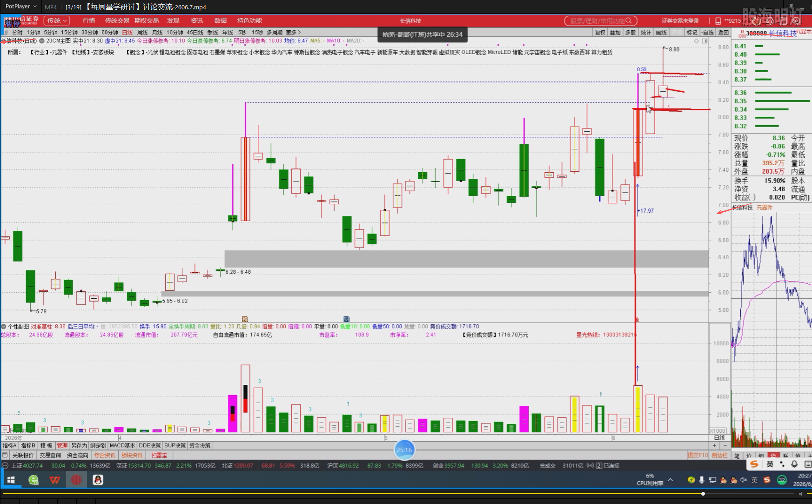Switch to the 月线 monthly chart

(x=157, y=33)
